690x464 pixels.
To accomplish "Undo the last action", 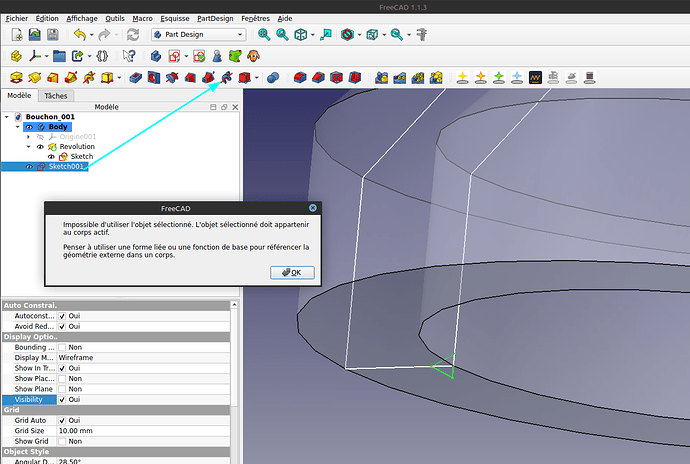I will pos(80,34).
